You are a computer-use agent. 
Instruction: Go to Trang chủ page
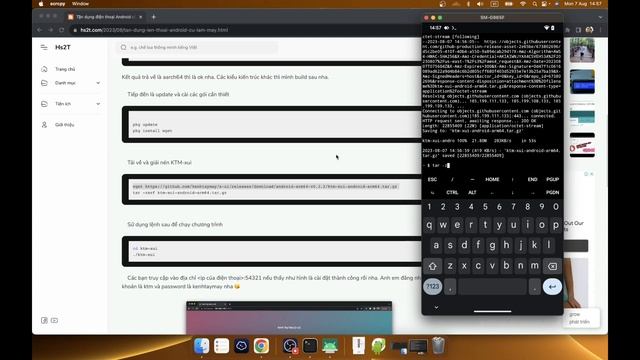65,69
